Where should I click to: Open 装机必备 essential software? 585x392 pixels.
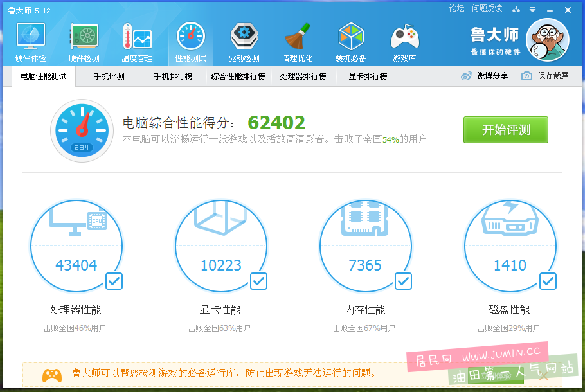[x=351, y=42]
